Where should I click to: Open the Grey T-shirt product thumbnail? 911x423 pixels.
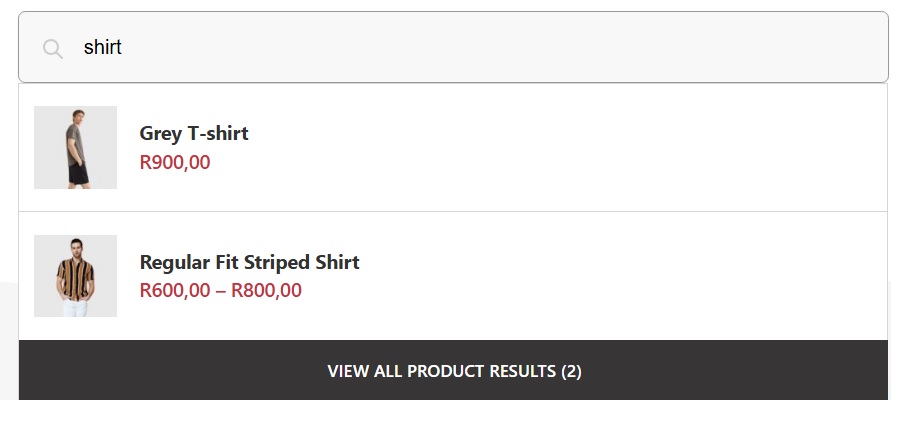click(x=75, y=147)
